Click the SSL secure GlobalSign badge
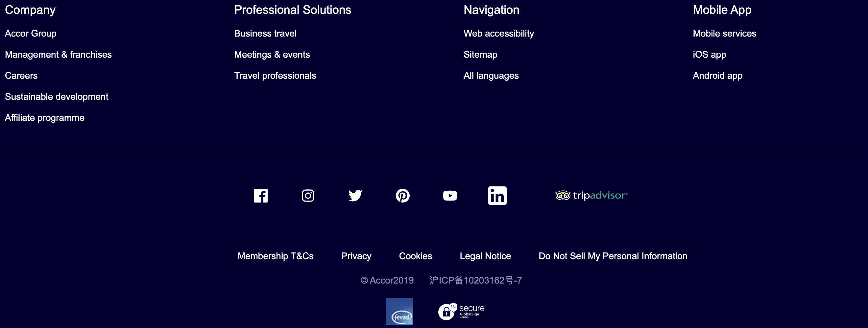 tap(461, 311)
